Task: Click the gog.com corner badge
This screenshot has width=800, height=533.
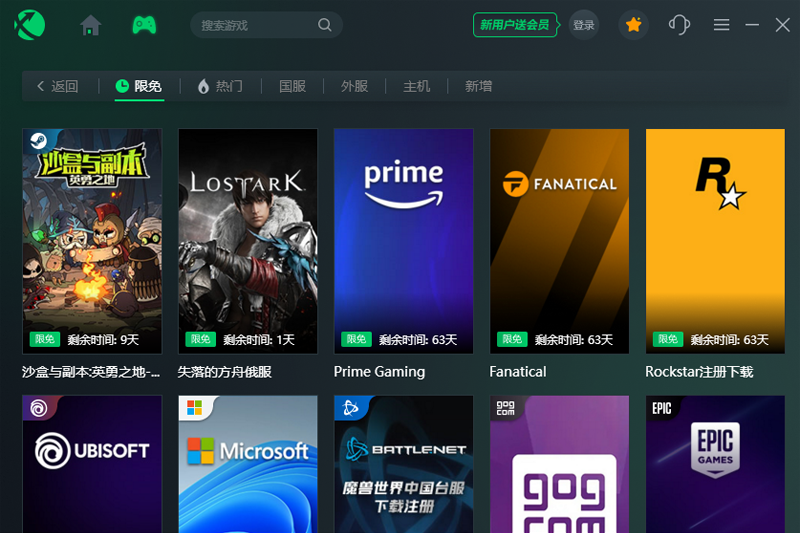Action: point(506,408)
